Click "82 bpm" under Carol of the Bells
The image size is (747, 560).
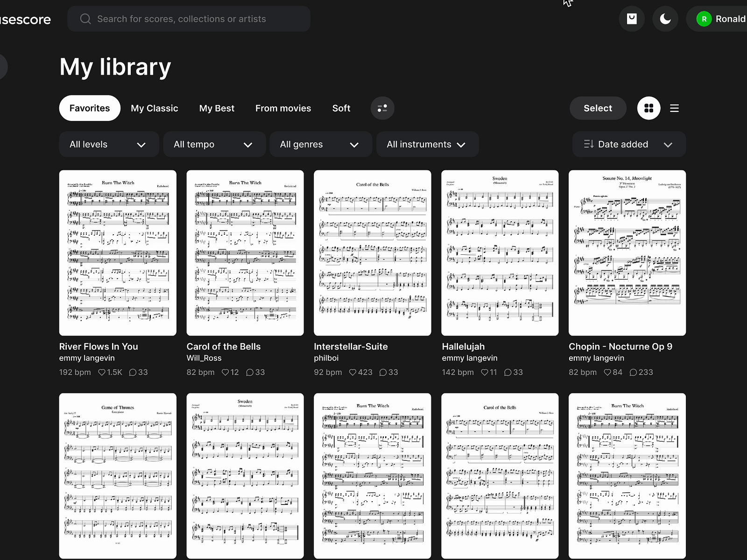[x=201, y=372]
